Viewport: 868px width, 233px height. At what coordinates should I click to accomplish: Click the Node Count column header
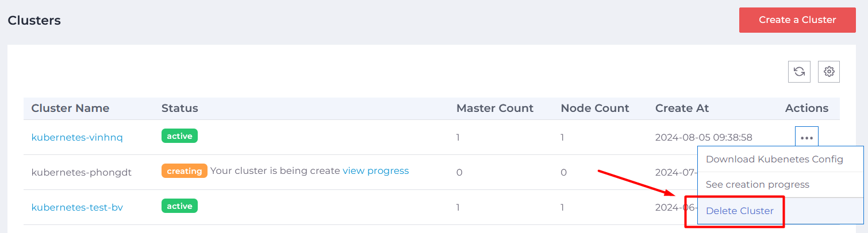coord(595,108)
